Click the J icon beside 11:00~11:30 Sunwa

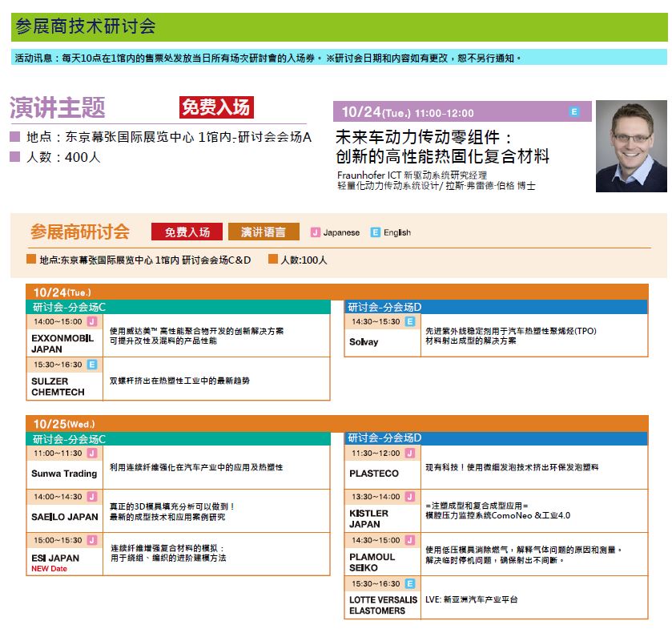(92, 454)
